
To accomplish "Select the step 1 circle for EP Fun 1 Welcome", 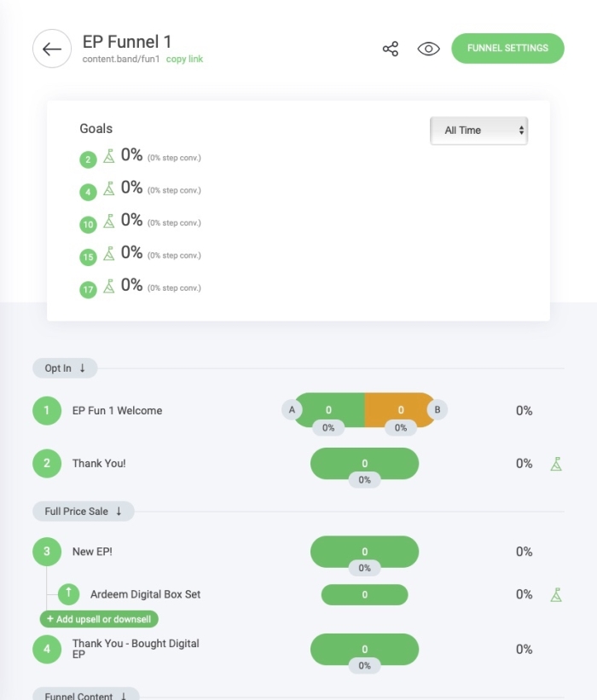I will 47,411.
